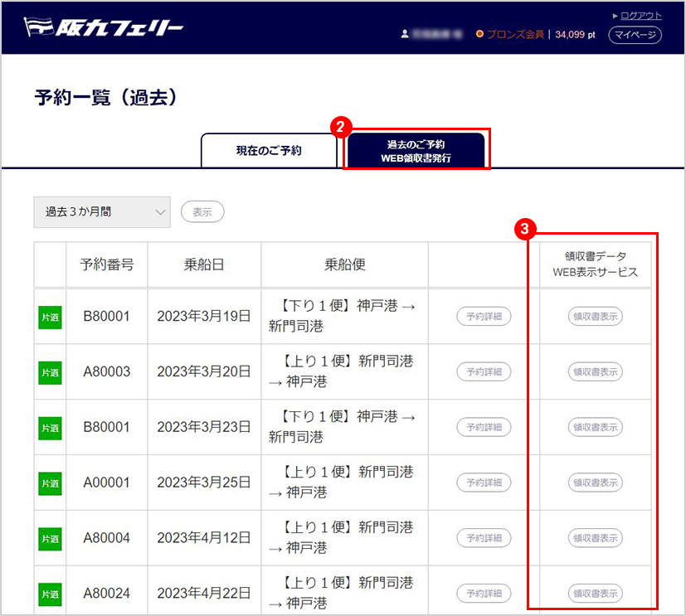The width and height of the screenshot is (686, 616).
Task: Click the orange bronze member badge icon
Action: [x=479, y=34]
